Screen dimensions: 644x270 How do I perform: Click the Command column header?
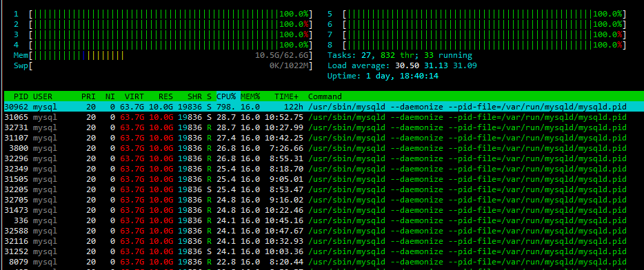pyautogui.click(x=325, y=97)
